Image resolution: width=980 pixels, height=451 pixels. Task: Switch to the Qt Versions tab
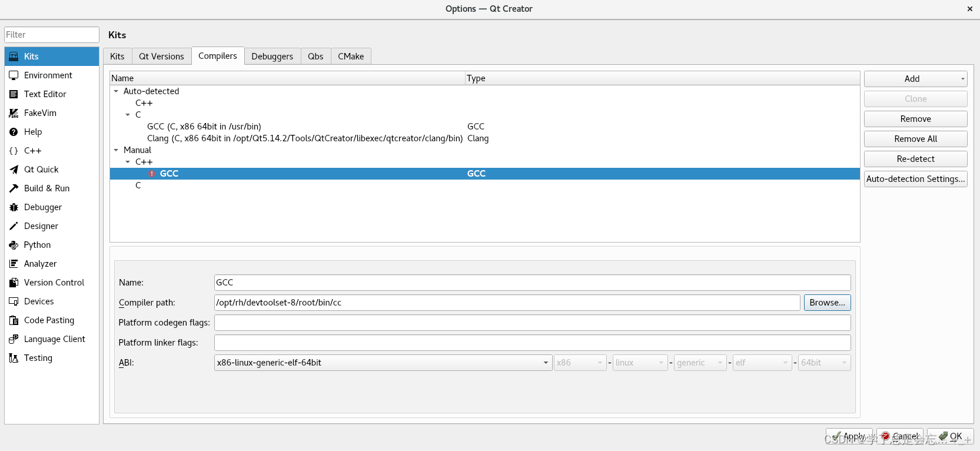click(x=161, y=57)
